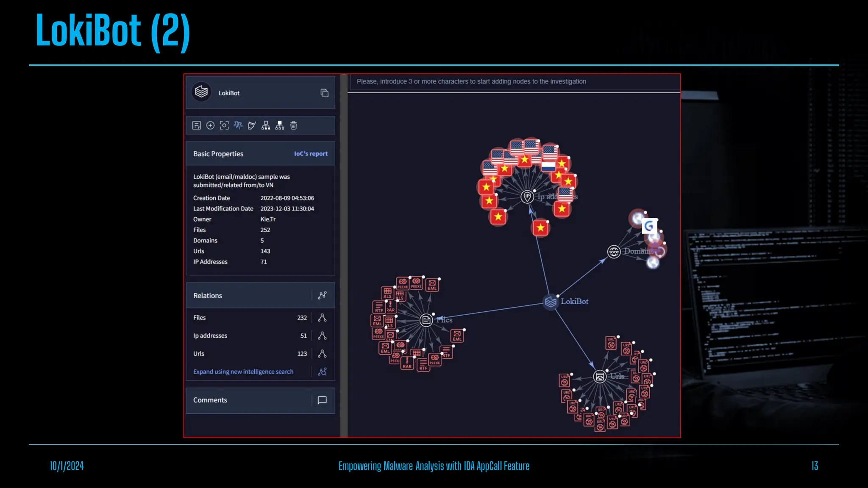The image size is (868, 488).
Task: Click the node search input field
Action: 515,82
